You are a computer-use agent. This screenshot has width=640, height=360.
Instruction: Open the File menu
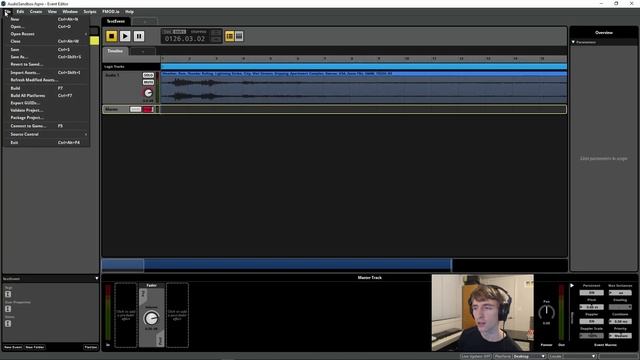pos(7,12)
